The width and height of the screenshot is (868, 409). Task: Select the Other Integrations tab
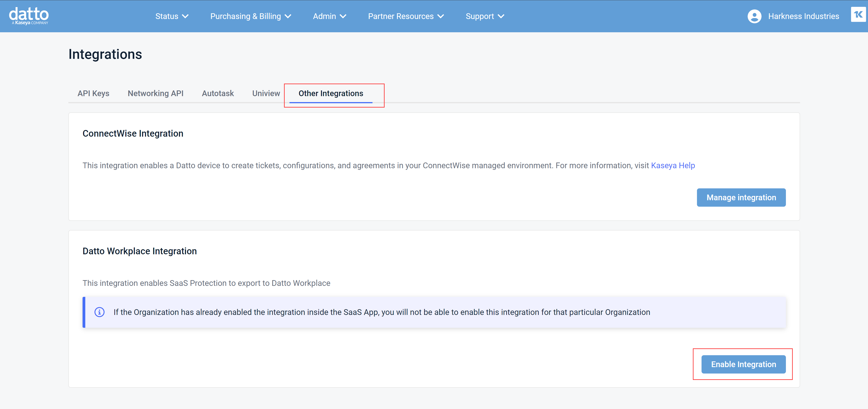click(331, 93)
